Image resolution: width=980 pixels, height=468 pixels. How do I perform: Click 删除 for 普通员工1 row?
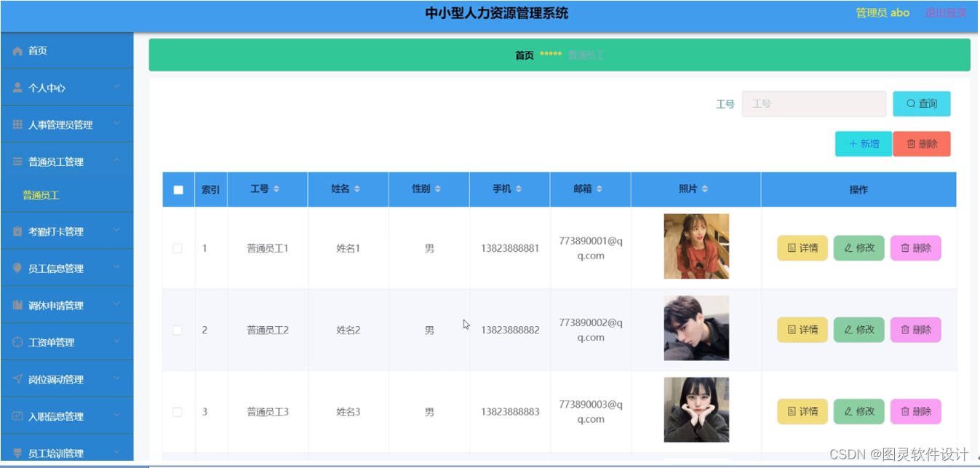[x=916, y=248]
